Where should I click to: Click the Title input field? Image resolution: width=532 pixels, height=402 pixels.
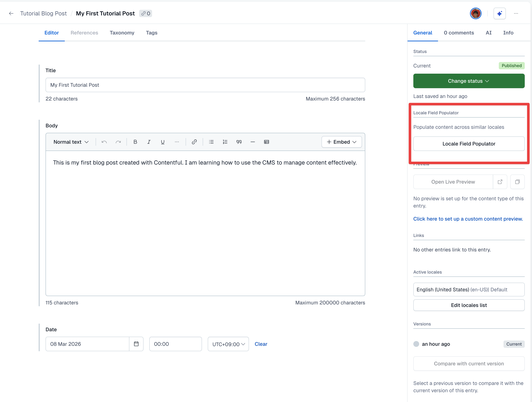(205, 85)
